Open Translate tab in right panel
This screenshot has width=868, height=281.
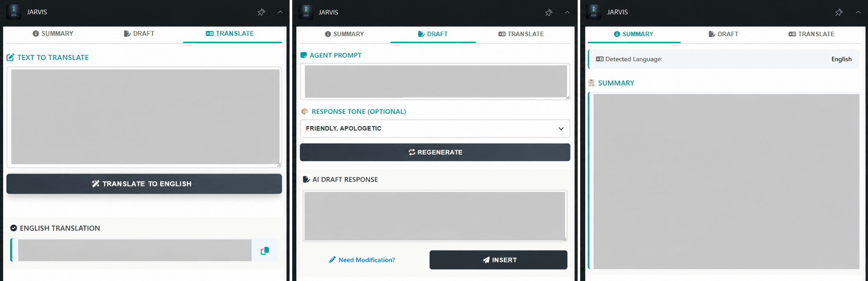pyautogui.click(x=811, y=34)
